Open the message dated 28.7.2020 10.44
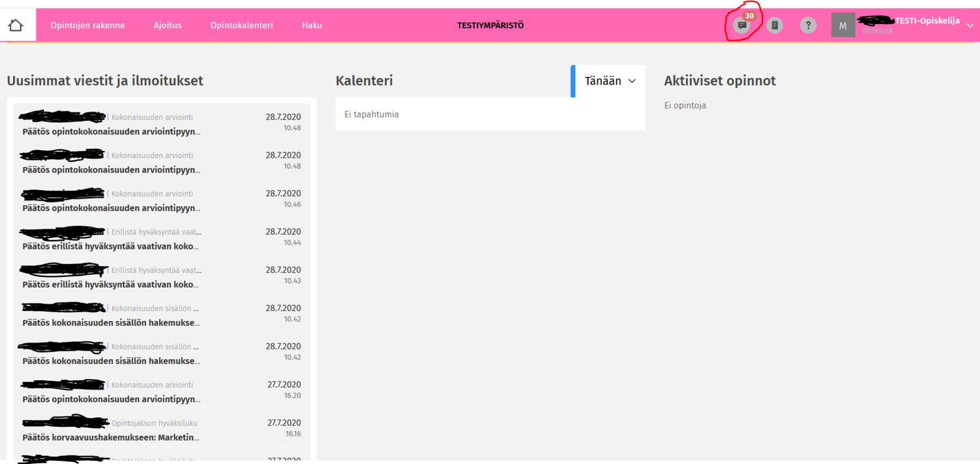The height and width of the screenshot is (464, 980). click(161, 239)
